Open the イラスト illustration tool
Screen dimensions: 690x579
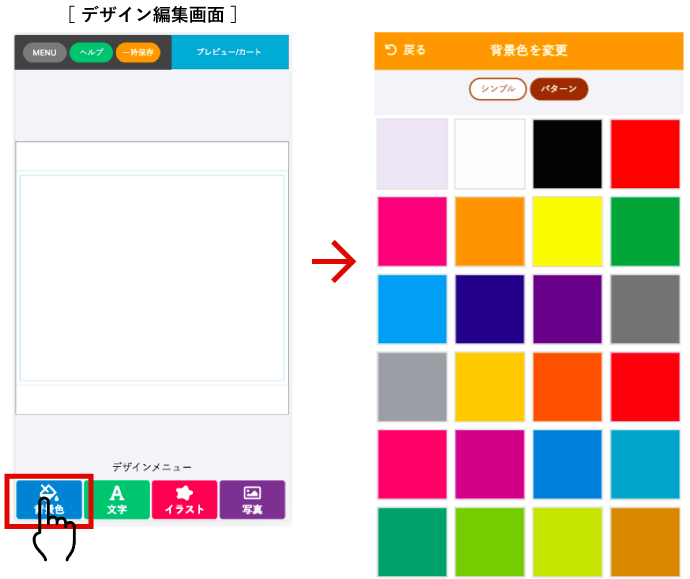[184, 499]
